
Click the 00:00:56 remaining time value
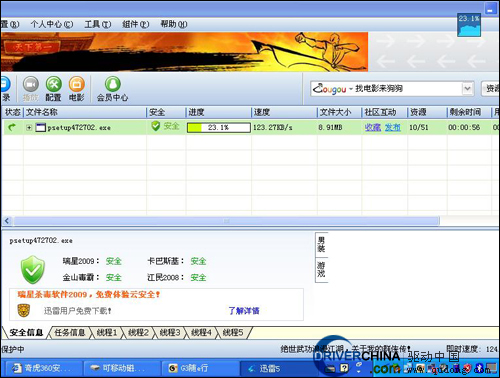464,128
